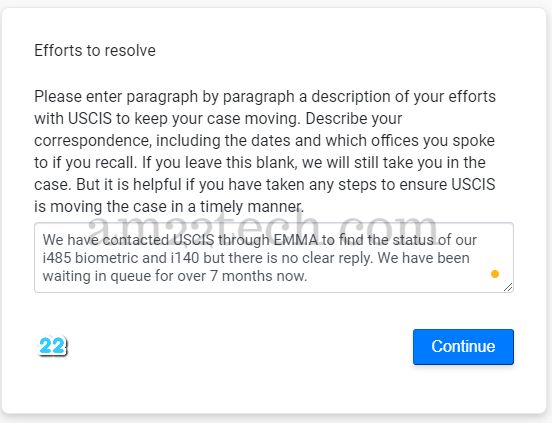This screenshot has height=423, width=552.
Task: Click the word EMMA in the textarea
Action: (296, 240)
